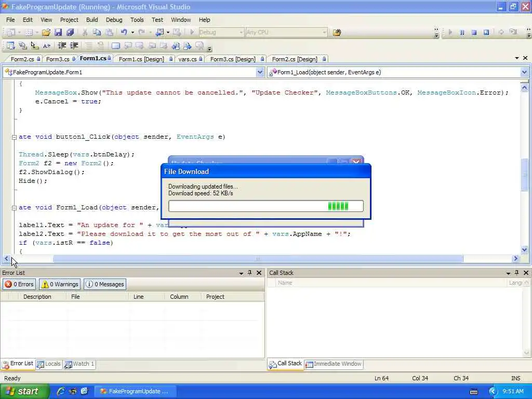This screenshot has width=532, height=399.
Task: Open Error List window position dropdown
Action: pyautogui.click(x=241, y=273)
